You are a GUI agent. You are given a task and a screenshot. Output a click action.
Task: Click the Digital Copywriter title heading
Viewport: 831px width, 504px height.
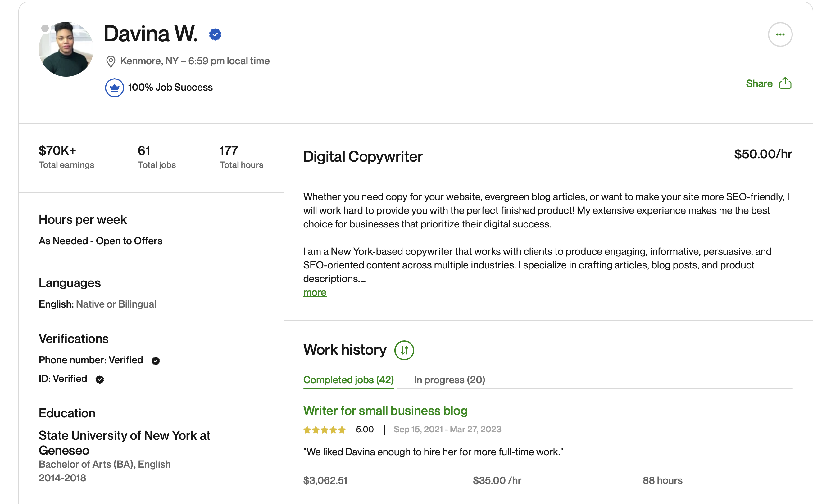click(x=362, y=156)
